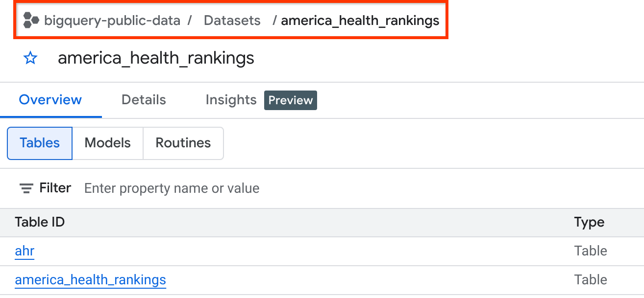
Task: Switch to the Details tab
Action: [144, 100]
